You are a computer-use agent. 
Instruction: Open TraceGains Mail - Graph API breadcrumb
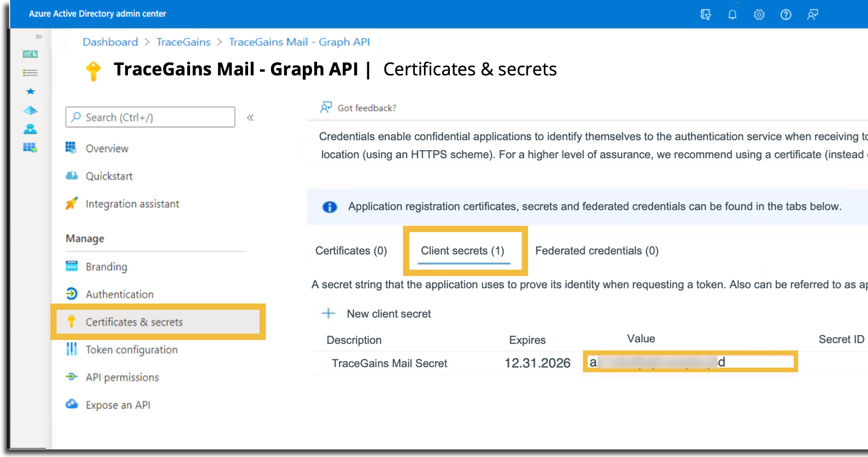click(x=299, y=42)
